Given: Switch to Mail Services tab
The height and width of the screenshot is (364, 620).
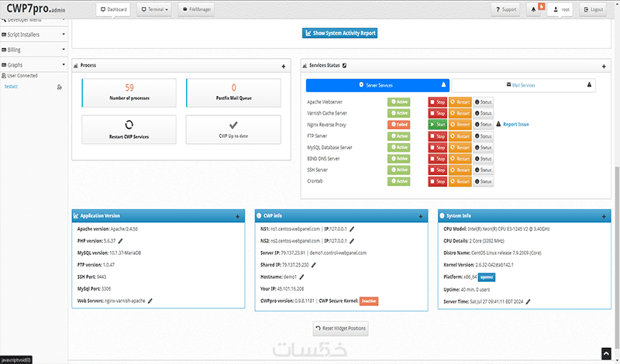Looking at the screenshot, I should (524, 85).
